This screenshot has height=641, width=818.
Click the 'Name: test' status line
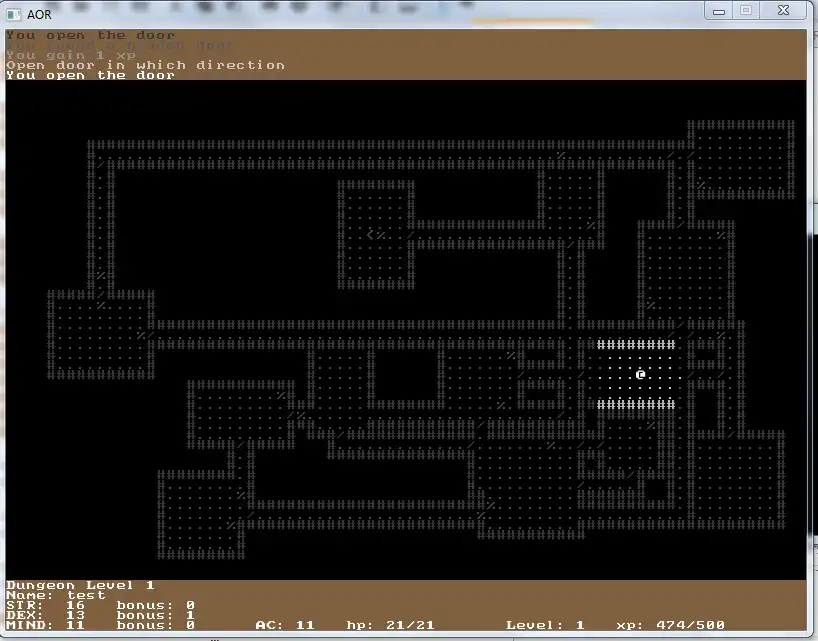point(56,595)
